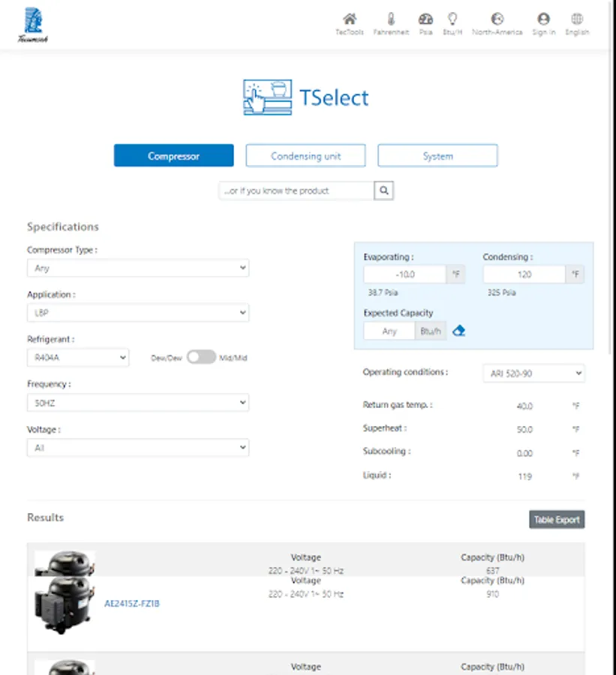616x675 pixels.
Task: Click the Subcooling value 0.00
Action: pos(524,453)
